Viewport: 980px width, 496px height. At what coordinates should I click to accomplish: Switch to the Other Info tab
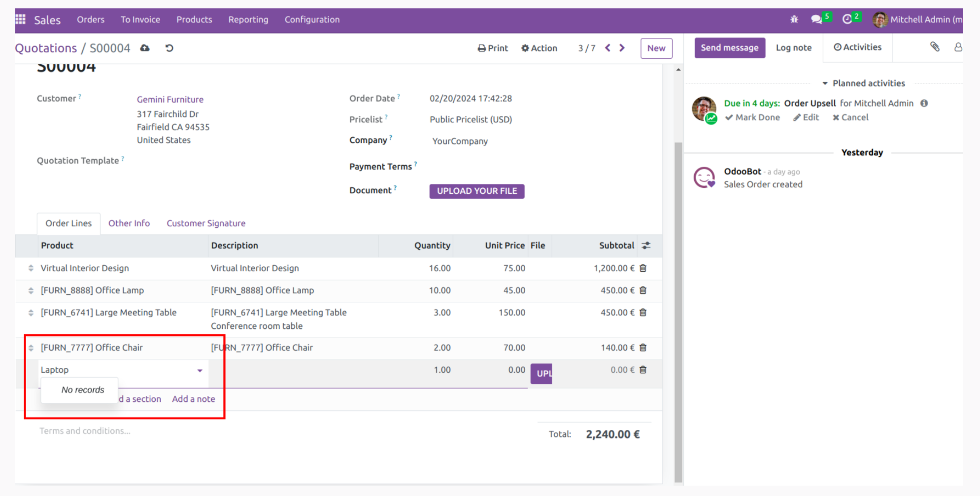(x=129, y=223)
